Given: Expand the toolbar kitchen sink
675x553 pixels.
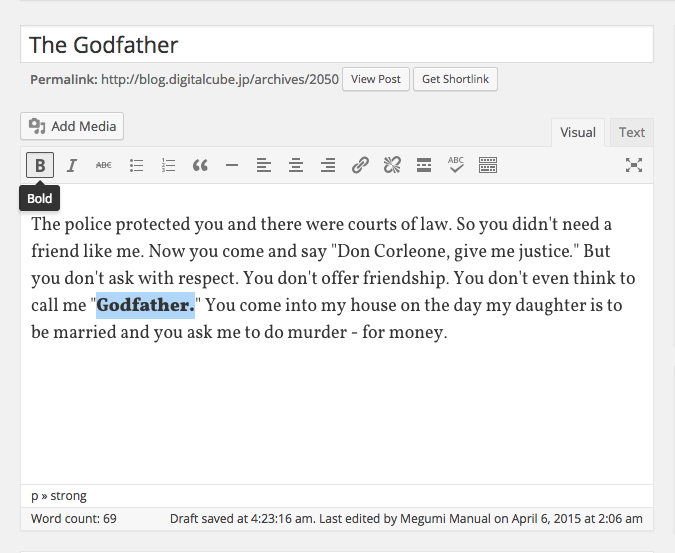Looking at the screenshot, I should click(488, 166).
